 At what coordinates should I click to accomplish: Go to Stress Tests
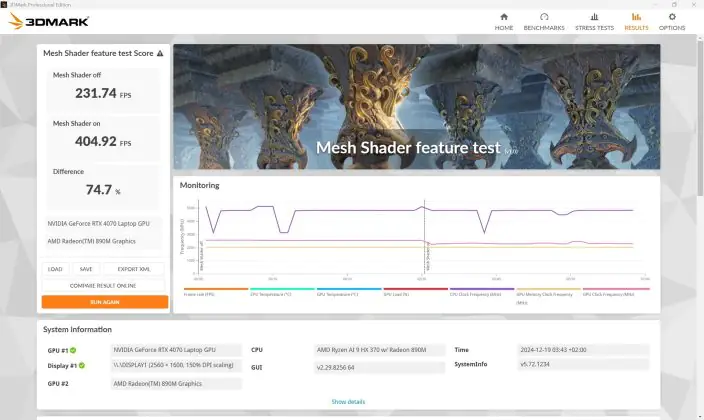(594, 22)
